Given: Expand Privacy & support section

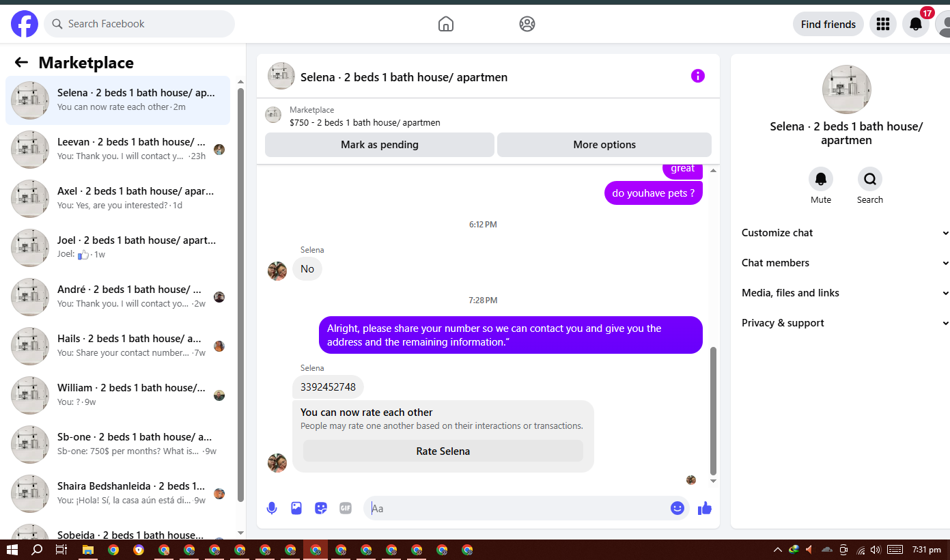Looking at the screenshot, I should (844, 323).
